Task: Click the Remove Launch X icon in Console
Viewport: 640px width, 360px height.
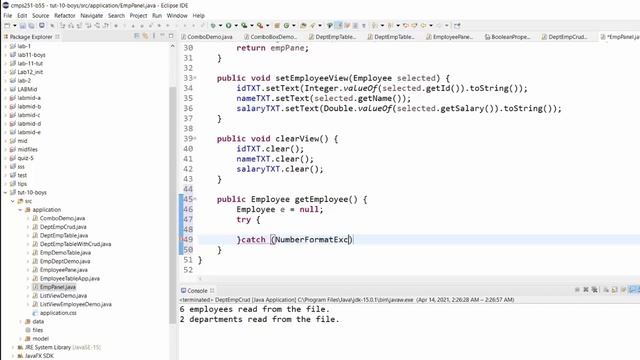Action: click(586, 290)
